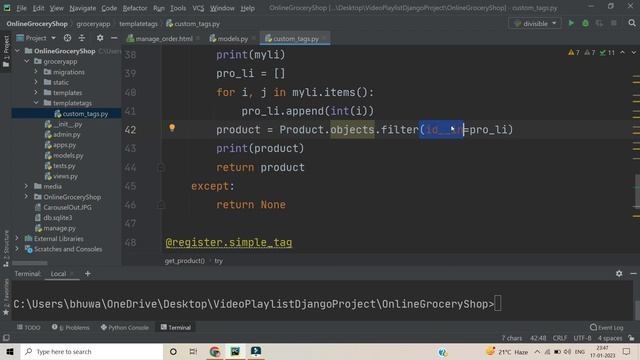Expand External Libraries node
The height and width of the screenshot is (360, 640).
(18, 238)
